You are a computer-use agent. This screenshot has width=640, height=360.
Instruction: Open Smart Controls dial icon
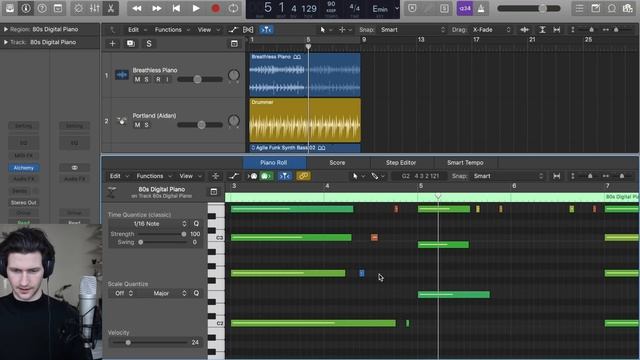78,8
